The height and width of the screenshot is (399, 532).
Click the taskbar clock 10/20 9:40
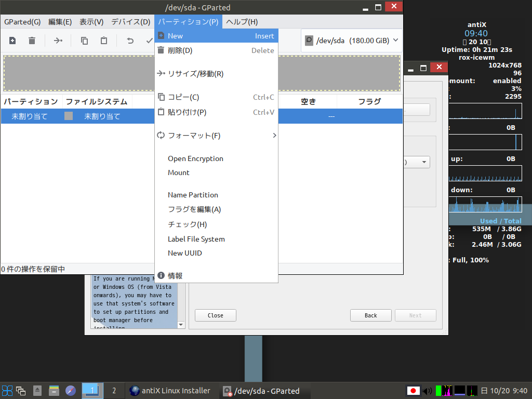[504, 391]
